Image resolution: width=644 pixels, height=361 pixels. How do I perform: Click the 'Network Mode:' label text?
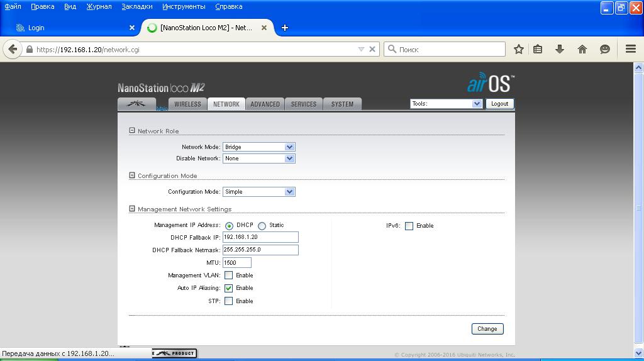pos(201,147)
